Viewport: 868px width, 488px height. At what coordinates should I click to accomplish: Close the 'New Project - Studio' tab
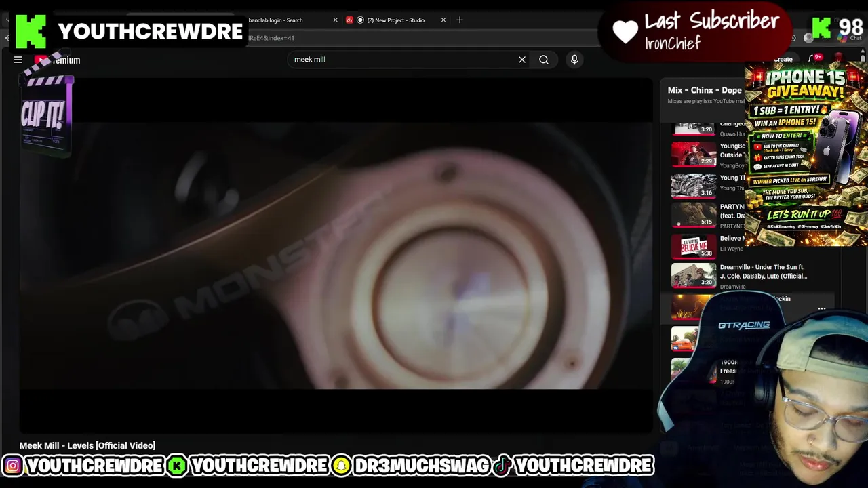(443, 20)
